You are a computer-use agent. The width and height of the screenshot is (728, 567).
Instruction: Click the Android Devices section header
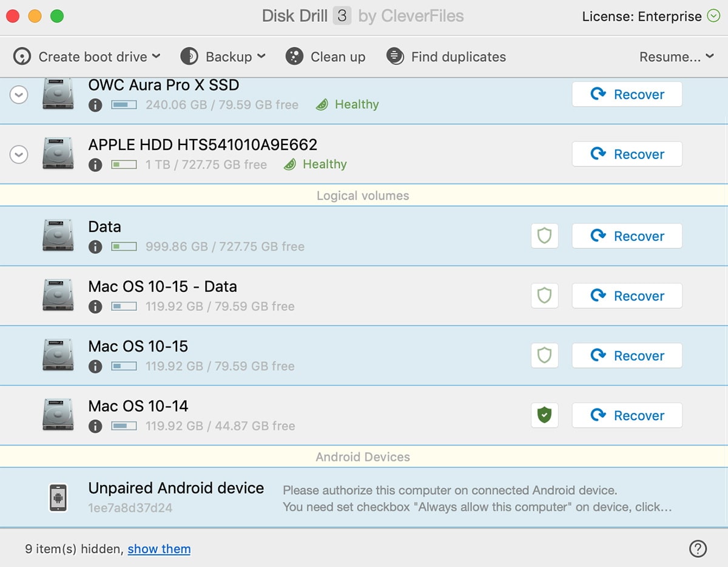tap(363, 457)
